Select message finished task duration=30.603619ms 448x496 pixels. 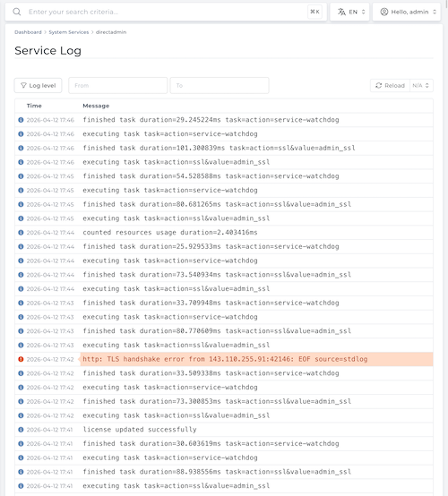[x=211, y=443]
